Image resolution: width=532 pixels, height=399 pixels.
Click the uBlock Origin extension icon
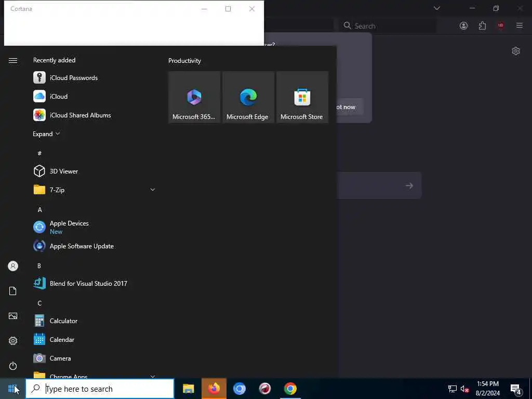click(500, 25)
